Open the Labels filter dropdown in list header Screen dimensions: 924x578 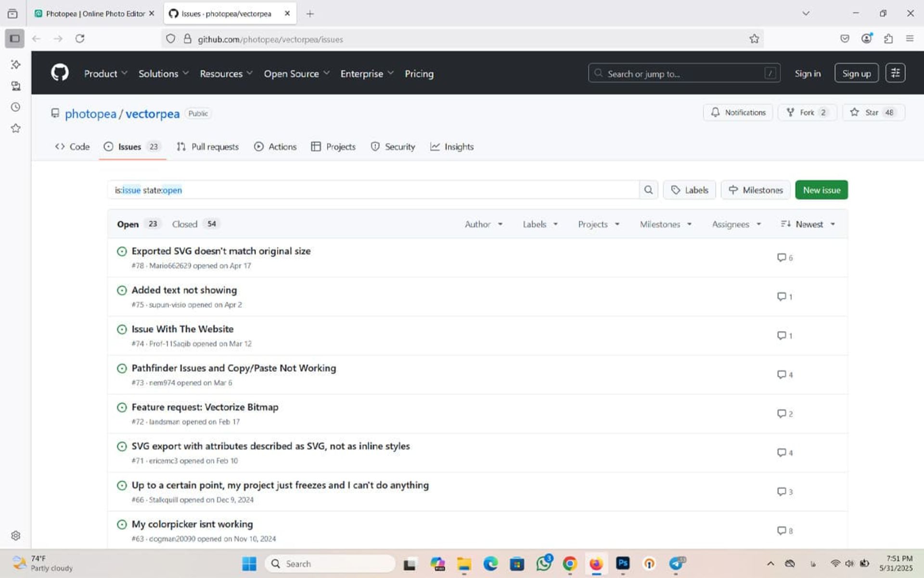coord(540,224)
